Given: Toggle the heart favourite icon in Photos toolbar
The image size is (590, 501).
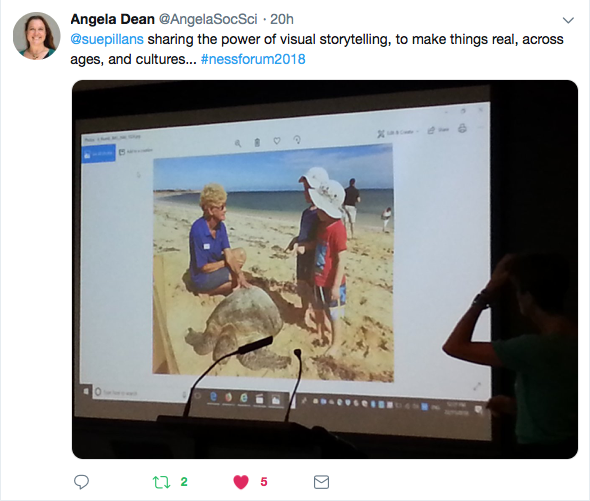Looking at the screenshot, I should pos(277,141).
